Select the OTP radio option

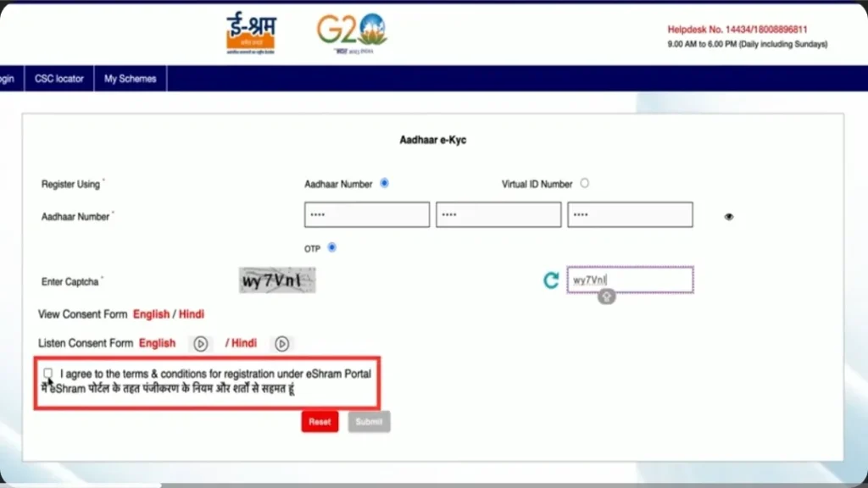(331, 247)
